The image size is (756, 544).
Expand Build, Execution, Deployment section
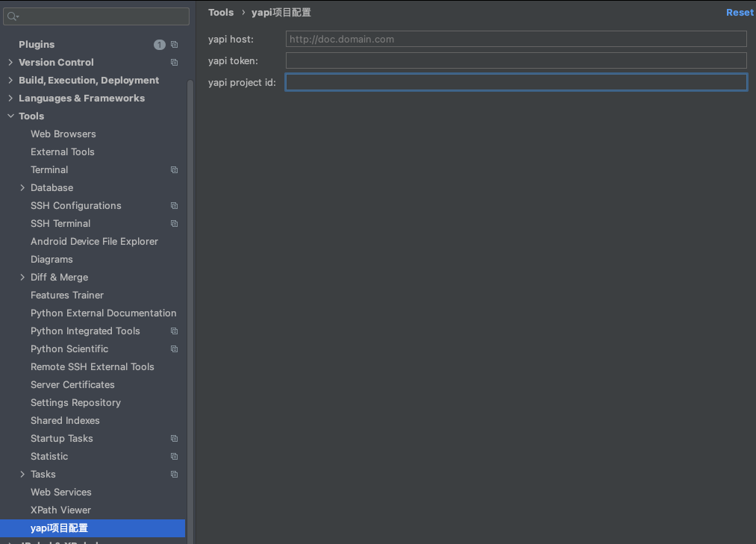[x=10, y=80]
